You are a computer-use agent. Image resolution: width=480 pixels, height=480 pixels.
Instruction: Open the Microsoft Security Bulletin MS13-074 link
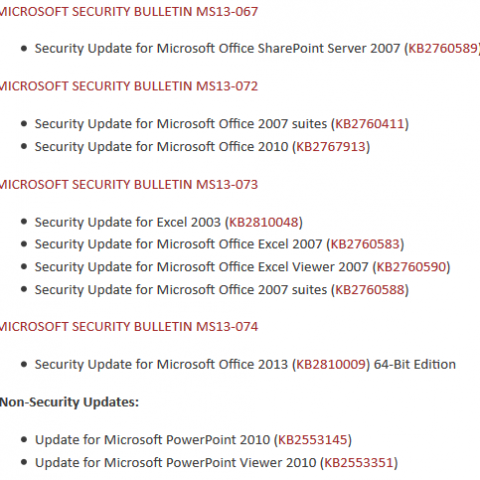pyautogui.click(x=129, y=327)
